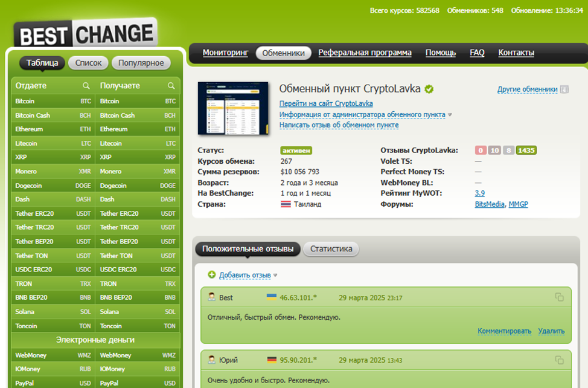Click the Thailand flag icon next to Таиланд
This screenshot has width=588, height=388.
coord(286,204)
